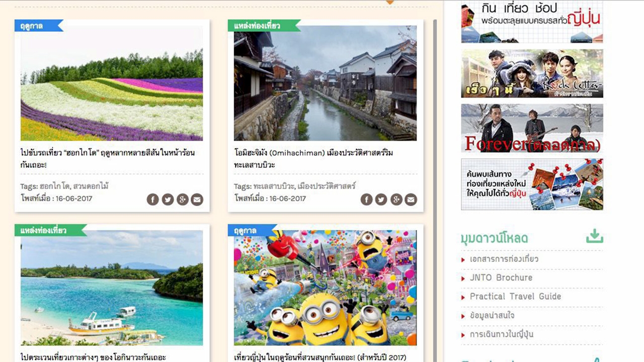Open the Forever (ตลอดกาล) banner
This screenshot has height=362, width=644.
point(532,128)
